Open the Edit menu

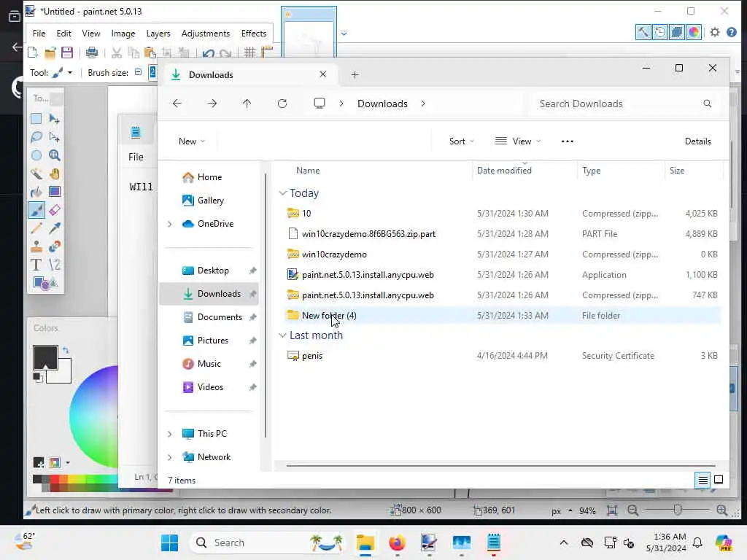click(x=64, y=34)
